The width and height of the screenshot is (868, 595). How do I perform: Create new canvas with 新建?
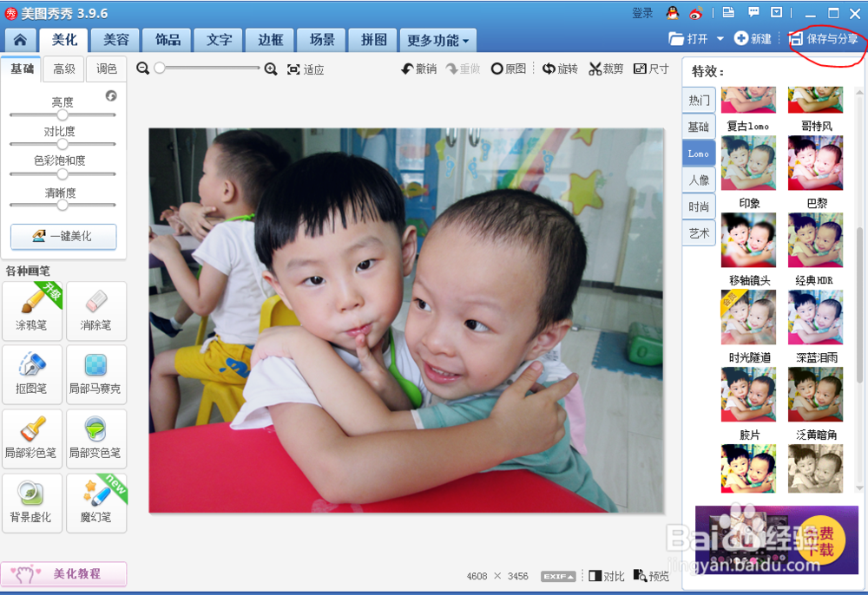(x=753, y=39)
